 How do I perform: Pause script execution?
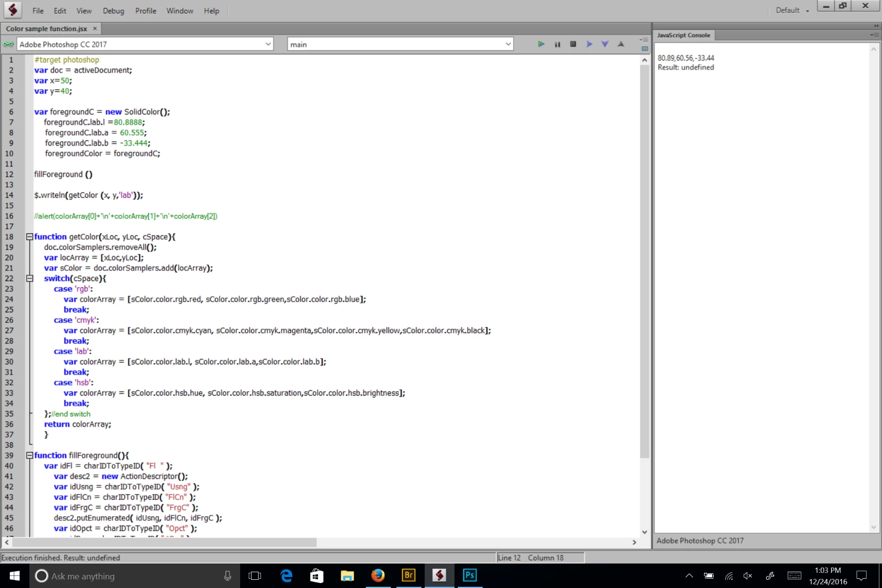pyautogui.click(x=557, y=44)
